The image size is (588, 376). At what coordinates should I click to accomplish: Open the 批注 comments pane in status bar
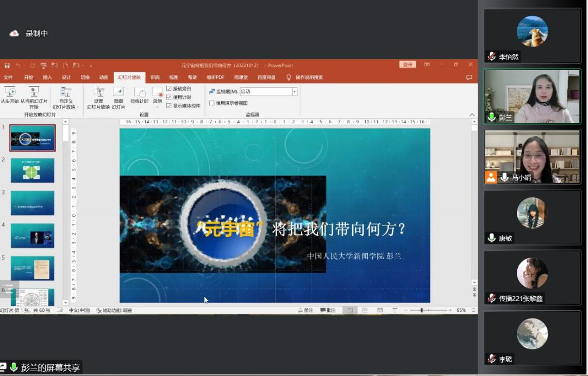click(328, 310)
